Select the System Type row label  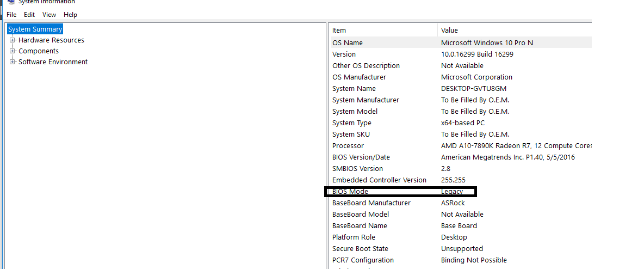click(x=351, y=123)
